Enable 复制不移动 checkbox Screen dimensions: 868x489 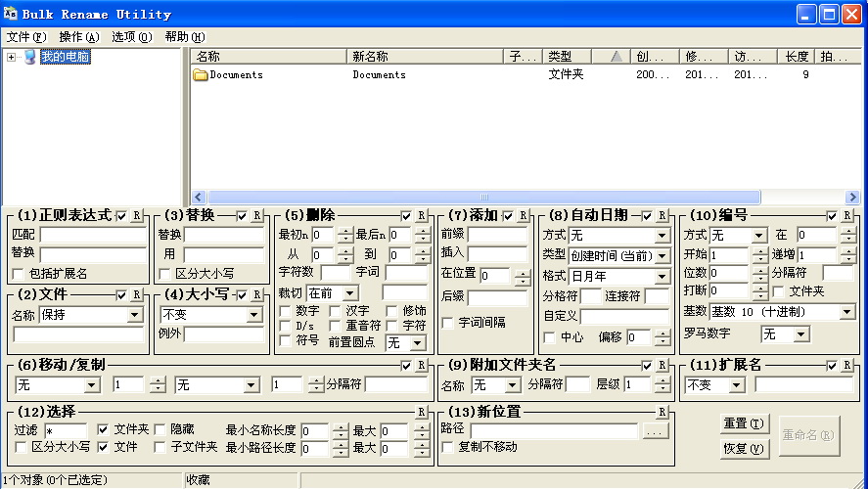(x=448, y=447)
